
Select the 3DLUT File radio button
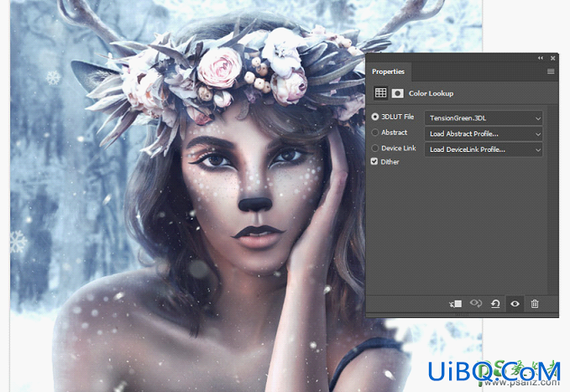pyautogui.click(x=374, y=117)
